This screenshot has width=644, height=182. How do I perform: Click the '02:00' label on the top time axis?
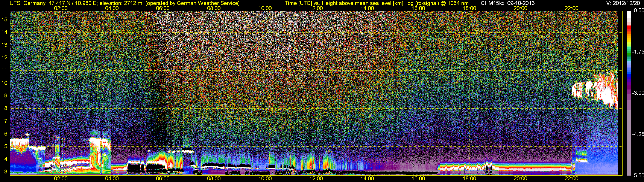[61, 8]
